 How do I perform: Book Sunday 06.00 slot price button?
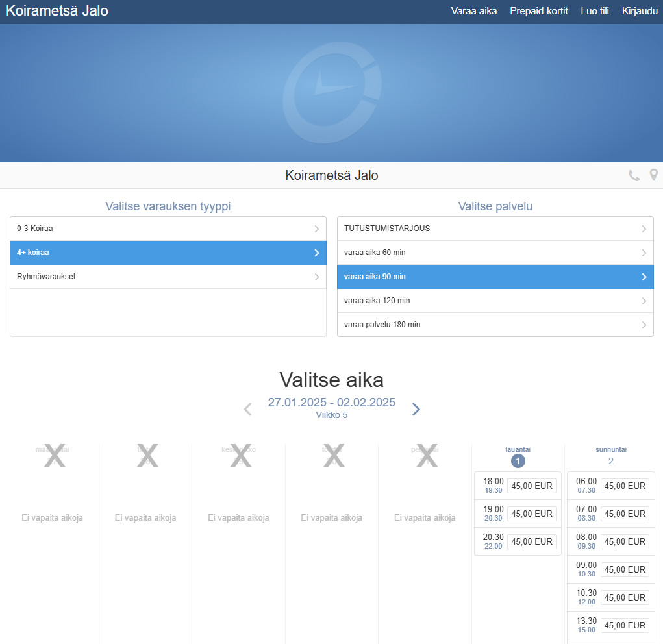625,486
